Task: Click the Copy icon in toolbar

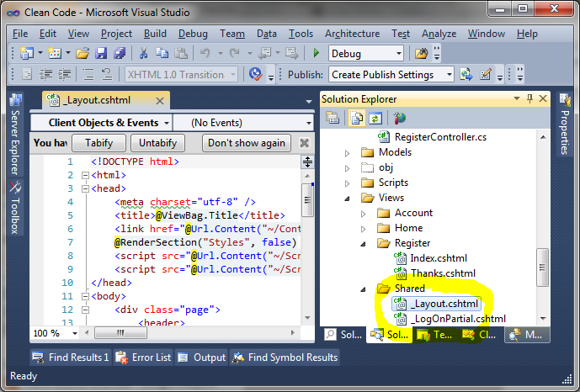Action: (x=162, y=54)
